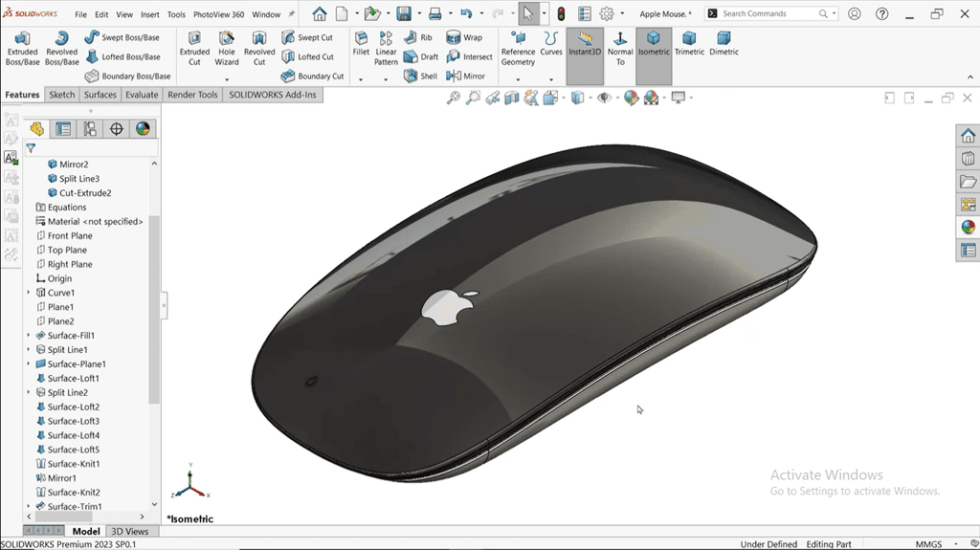980x550 pixels.
Task: Switch to the Render Tools tab
Action: tap(192, 95)
